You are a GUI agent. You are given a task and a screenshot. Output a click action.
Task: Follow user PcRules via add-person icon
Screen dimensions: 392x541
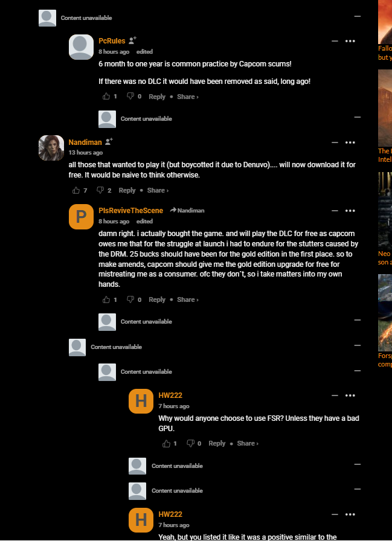click(132, 40)
